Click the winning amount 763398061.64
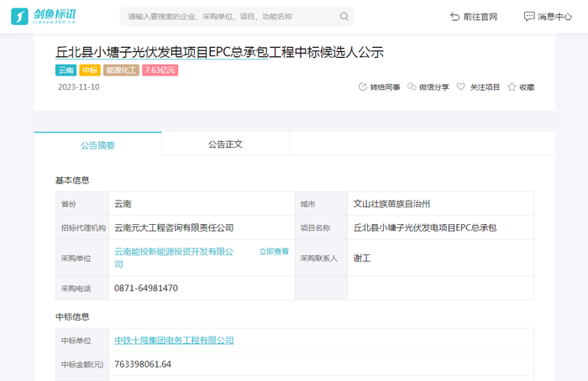This screenshot has height=381, width=588. pos(143,364)
